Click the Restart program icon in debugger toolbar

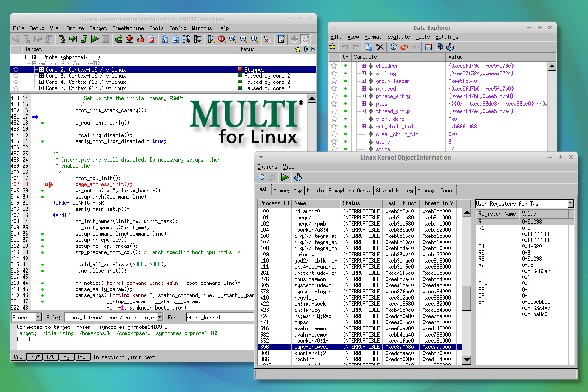click(x=118, y=39)
